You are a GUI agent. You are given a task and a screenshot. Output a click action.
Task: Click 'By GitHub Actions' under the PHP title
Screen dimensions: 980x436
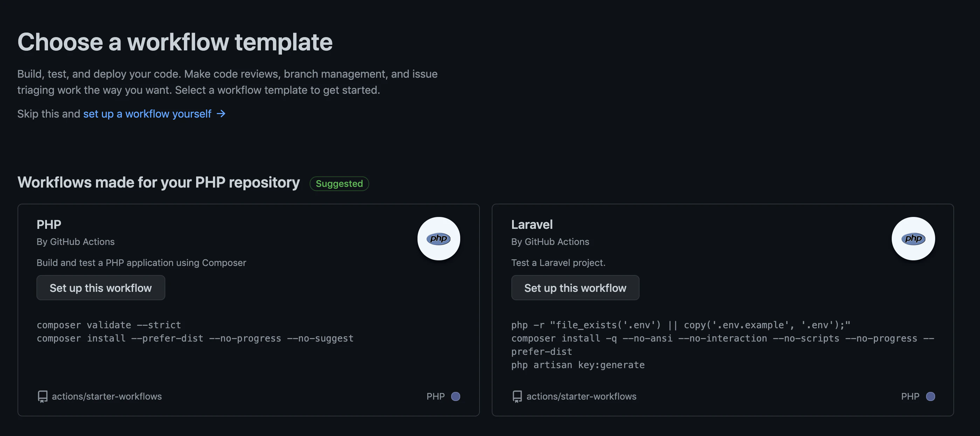(x=75, y=242)
